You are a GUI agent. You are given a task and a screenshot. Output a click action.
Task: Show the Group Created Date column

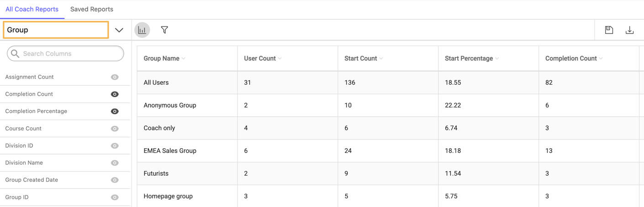115,180
